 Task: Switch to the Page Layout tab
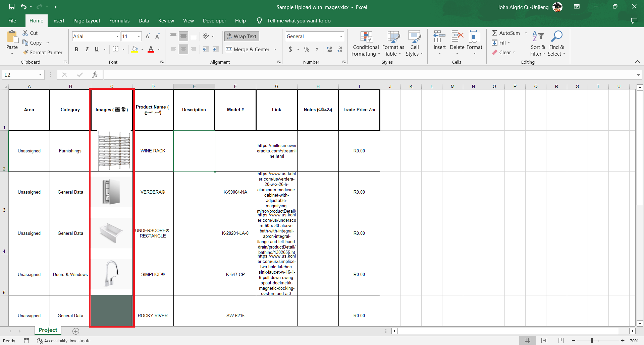tap(87, 20)
